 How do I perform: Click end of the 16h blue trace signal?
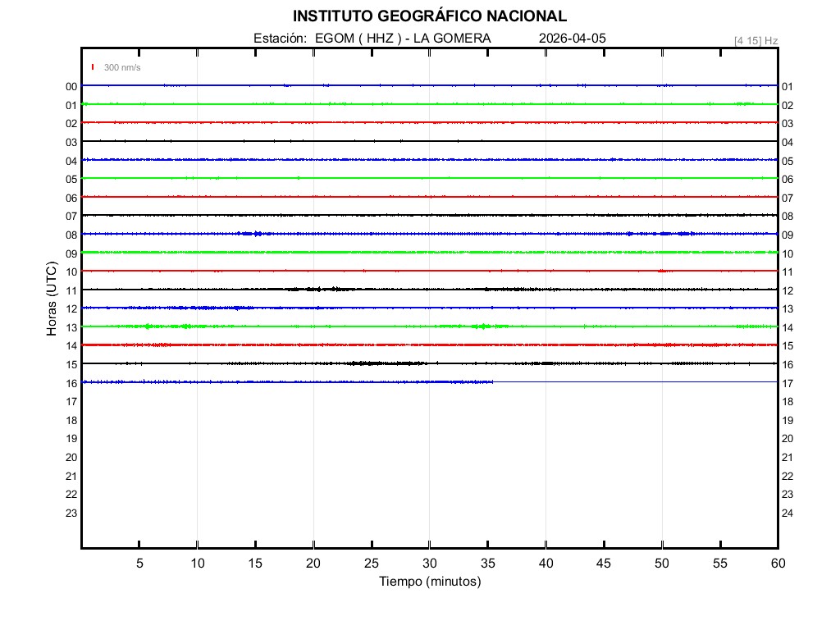(x=491, y=381)
